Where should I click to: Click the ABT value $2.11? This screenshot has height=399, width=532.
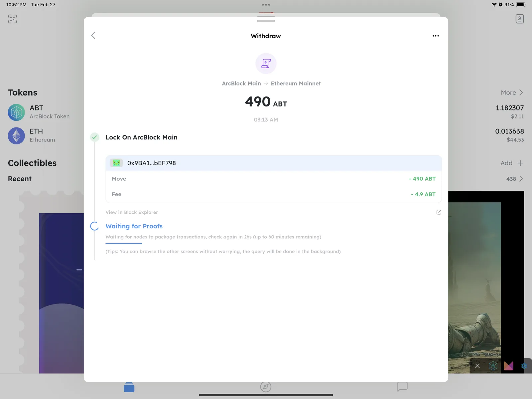pyautogui.click(x=517, y=116)
